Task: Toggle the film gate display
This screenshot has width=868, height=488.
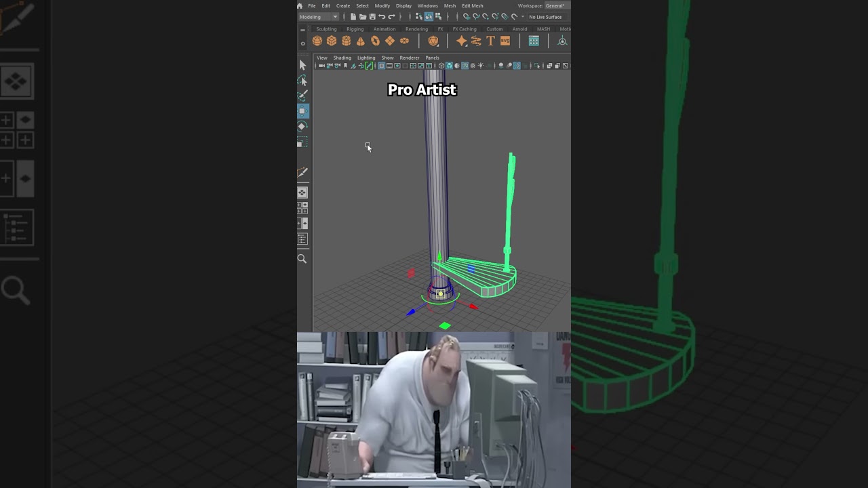Action: point(389,66)
